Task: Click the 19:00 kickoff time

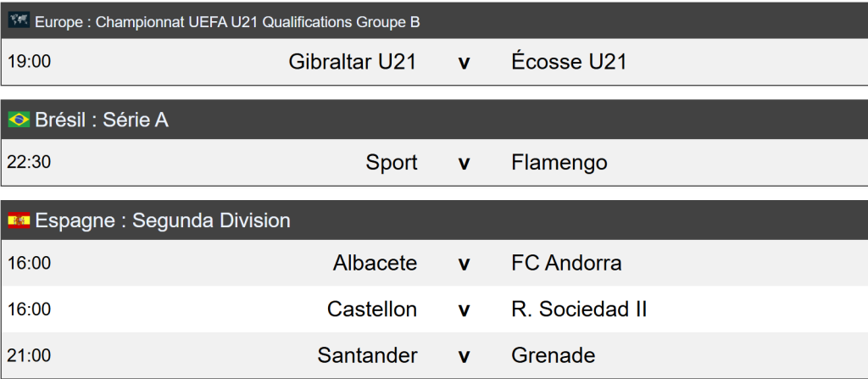Action: [29, 62]
